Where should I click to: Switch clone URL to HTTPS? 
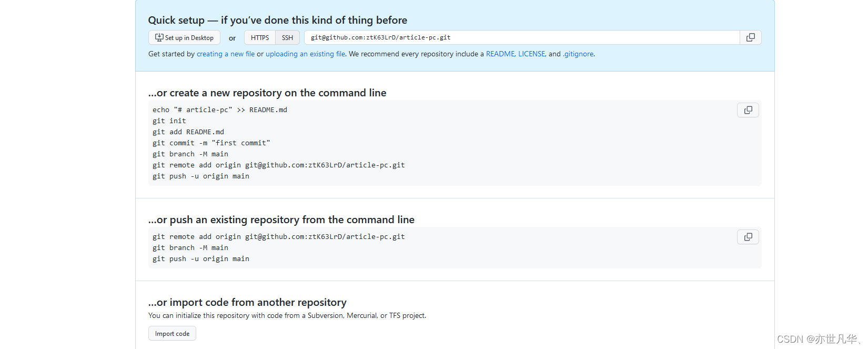260,38
